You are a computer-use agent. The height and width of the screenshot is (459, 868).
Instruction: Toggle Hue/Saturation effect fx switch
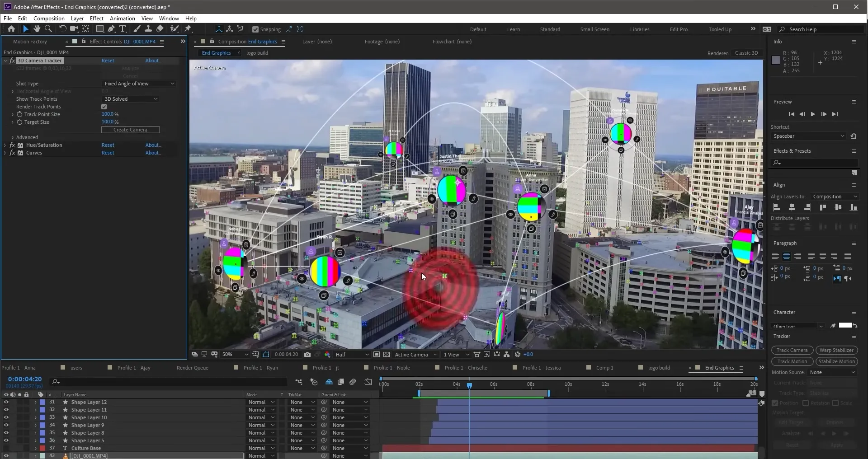[12, 145]
